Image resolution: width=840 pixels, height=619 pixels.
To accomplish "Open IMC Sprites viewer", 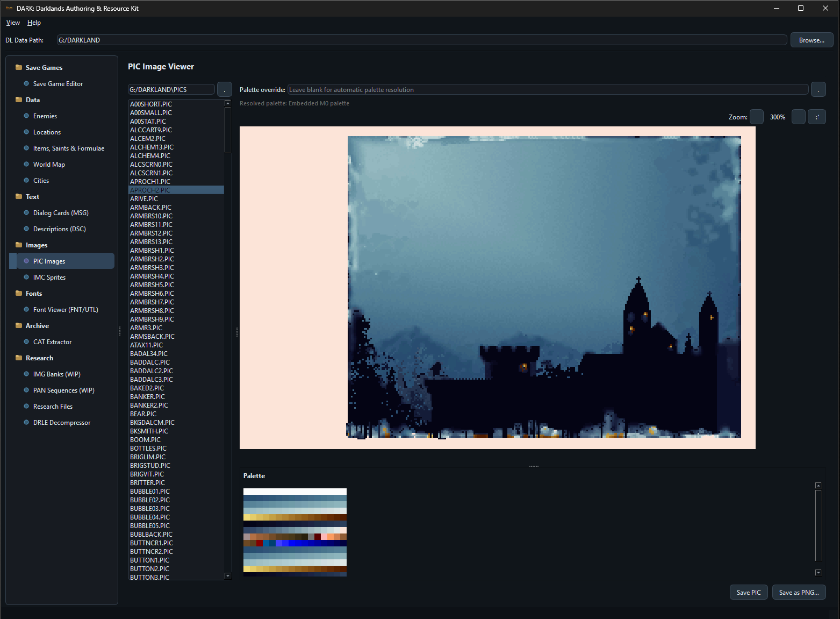I will click(x=49, y=278).
